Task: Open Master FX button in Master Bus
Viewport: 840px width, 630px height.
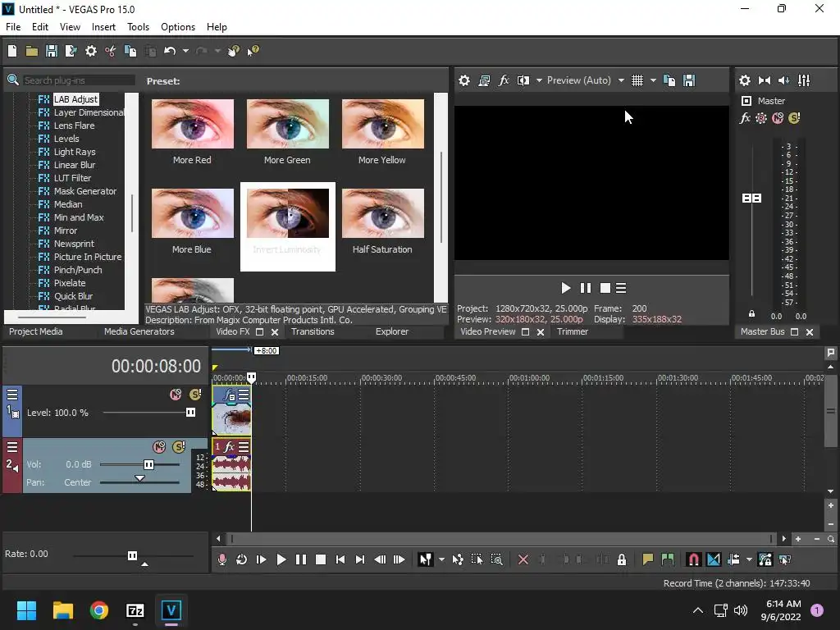Action: click(745, 118)
